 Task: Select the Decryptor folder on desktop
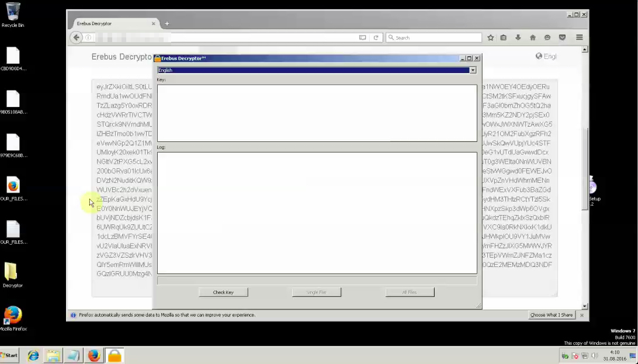point(13,275)
